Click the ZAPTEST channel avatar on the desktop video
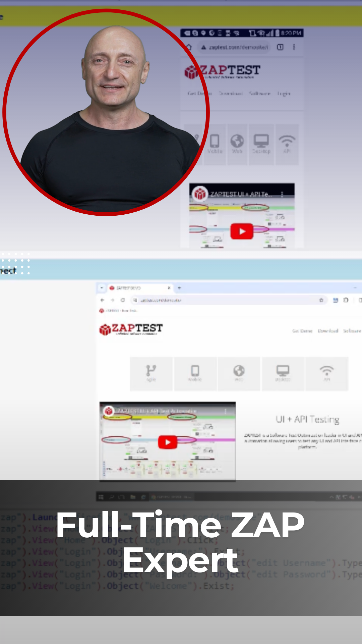The width and height of the screenshot is (362, 644). point(109,411)
